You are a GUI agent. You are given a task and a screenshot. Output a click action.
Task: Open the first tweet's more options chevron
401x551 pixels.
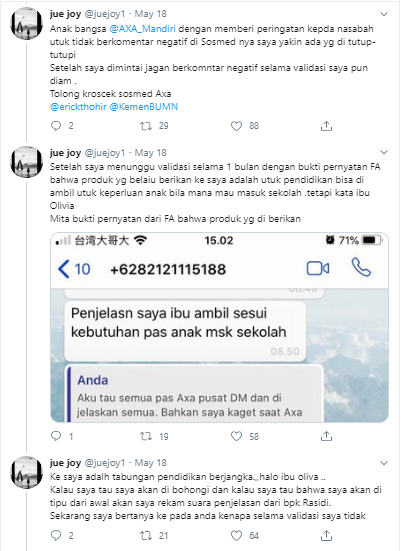tap(384, 14)
